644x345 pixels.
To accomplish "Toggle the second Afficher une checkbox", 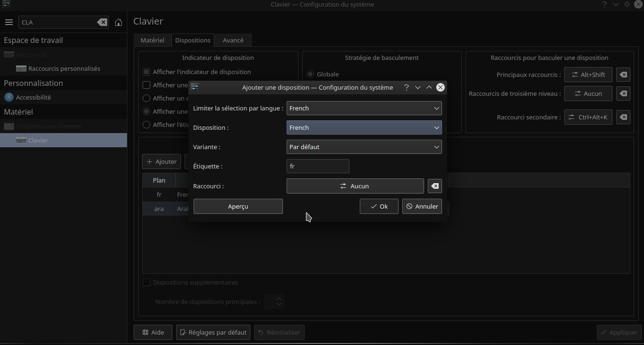I will (x=146, y=85).
